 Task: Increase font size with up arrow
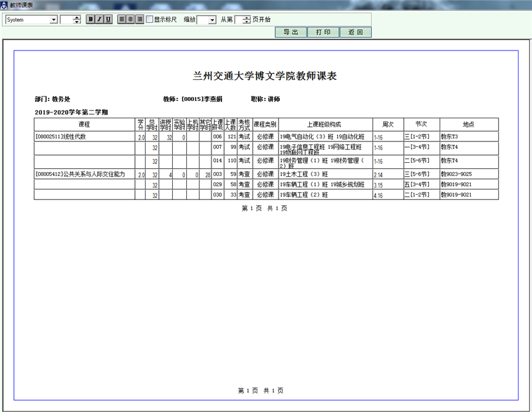[x=77, y=17]
